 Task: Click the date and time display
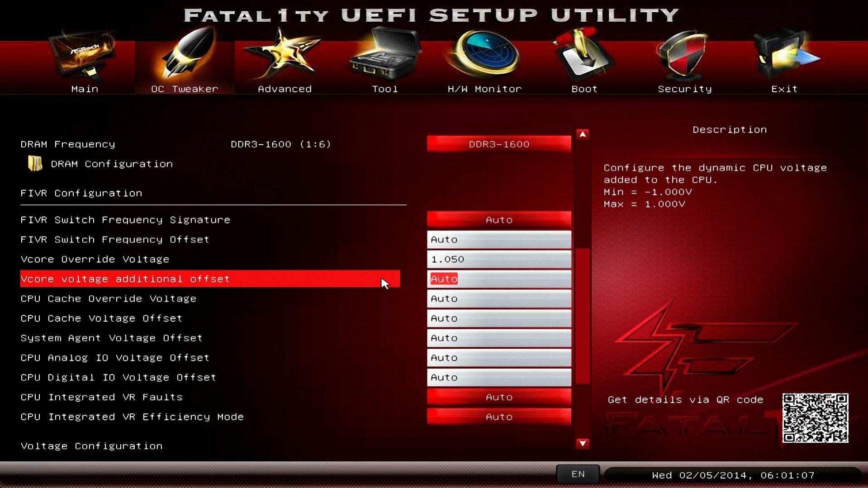733,475
